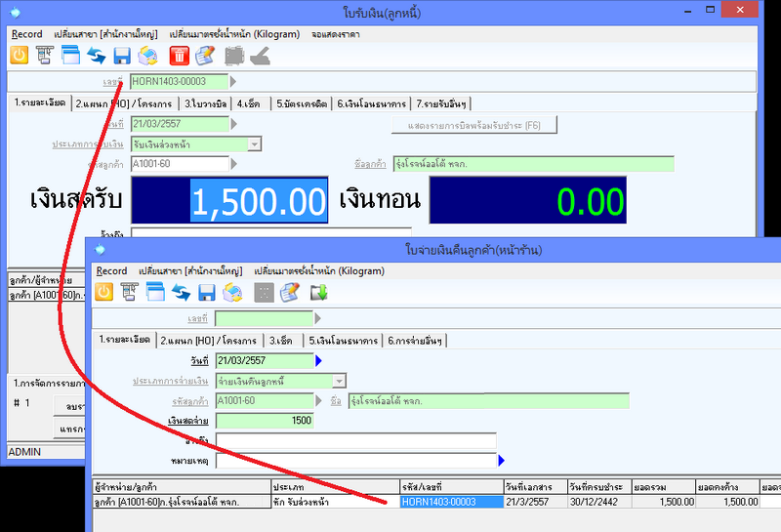Click แสดงรายการบิลพร้อมรับชำระ (F6) button
This screenshot has height=532, width=781.
tap(473, 124)
